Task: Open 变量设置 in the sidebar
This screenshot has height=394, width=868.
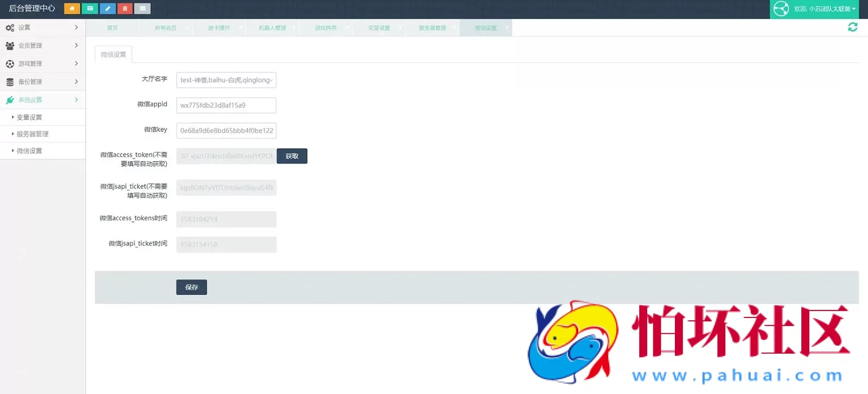Action: tap(29, 117)
